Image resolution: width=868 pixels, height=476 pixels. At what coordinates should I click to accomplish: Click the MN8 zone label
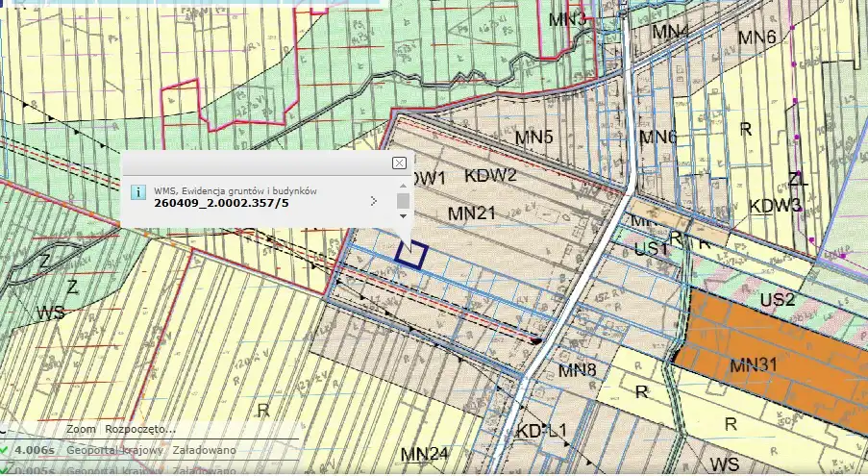[578, 370]
